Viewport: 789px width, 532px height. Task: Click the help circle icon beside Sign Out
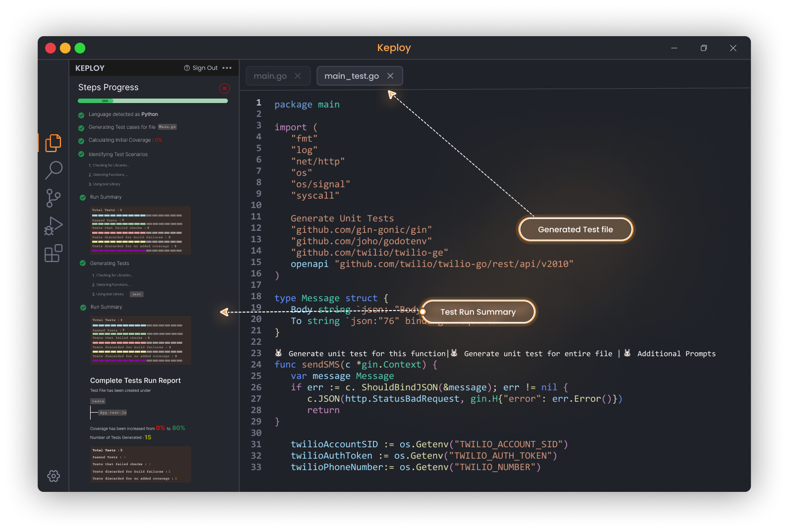pos(187,68)
